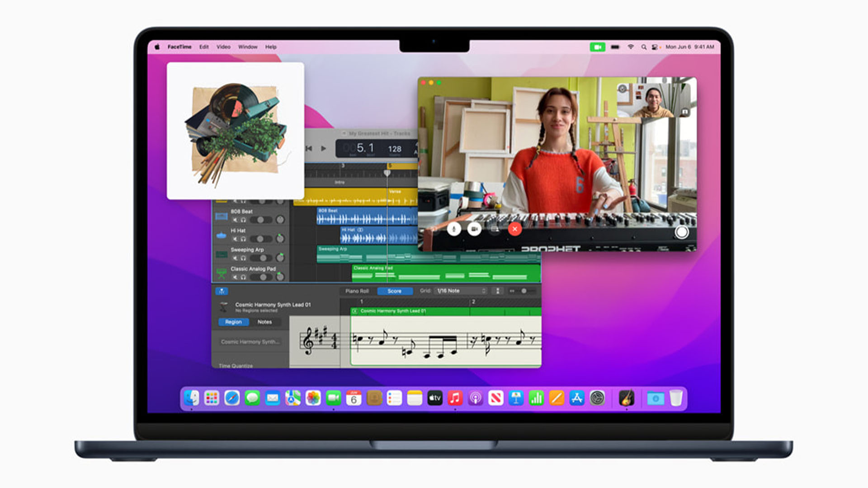This screenshot has width=868, height=488.
Task: Mute the 808 Beat track
Action: click(236, 220)
